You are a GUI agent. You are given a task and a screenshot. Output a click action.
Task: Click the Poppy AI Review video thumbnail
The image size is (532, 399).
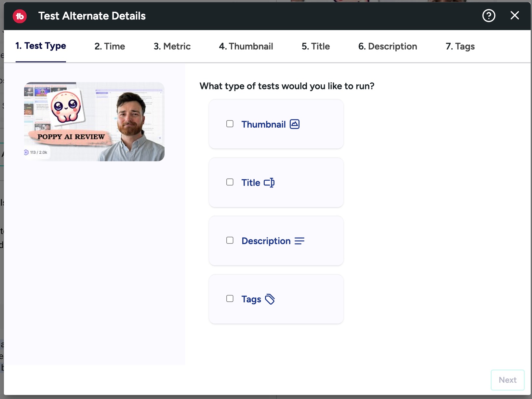click(94, 121)
